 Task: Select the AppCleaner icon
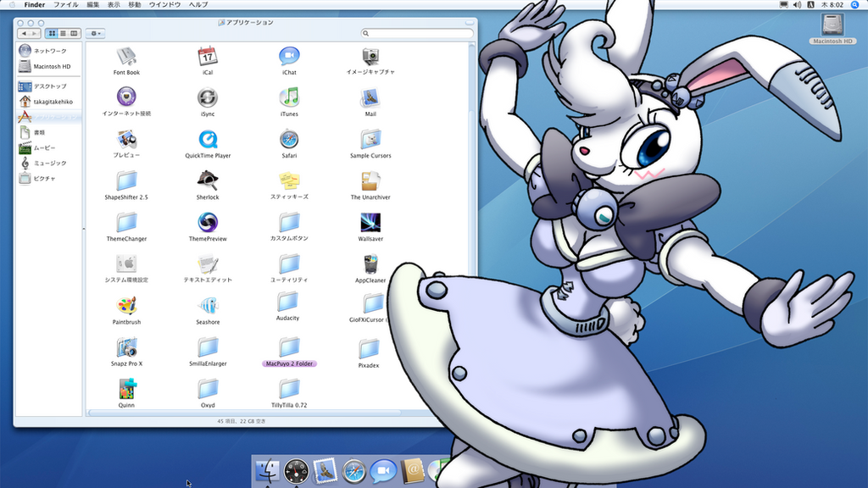(x=370, y=264)
